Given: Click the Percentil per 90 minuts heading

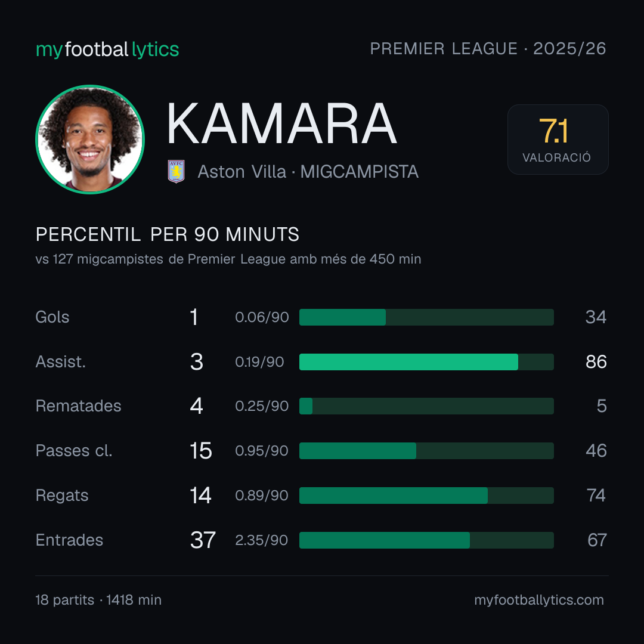Looking at the screenshot, I should tap(168, 234).
